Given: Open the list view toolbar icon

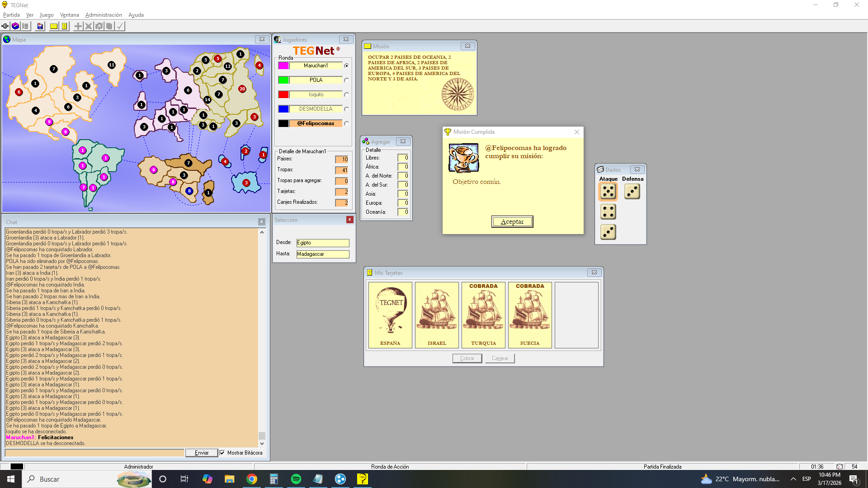Looking at the screenshot, I should point(26,26).
